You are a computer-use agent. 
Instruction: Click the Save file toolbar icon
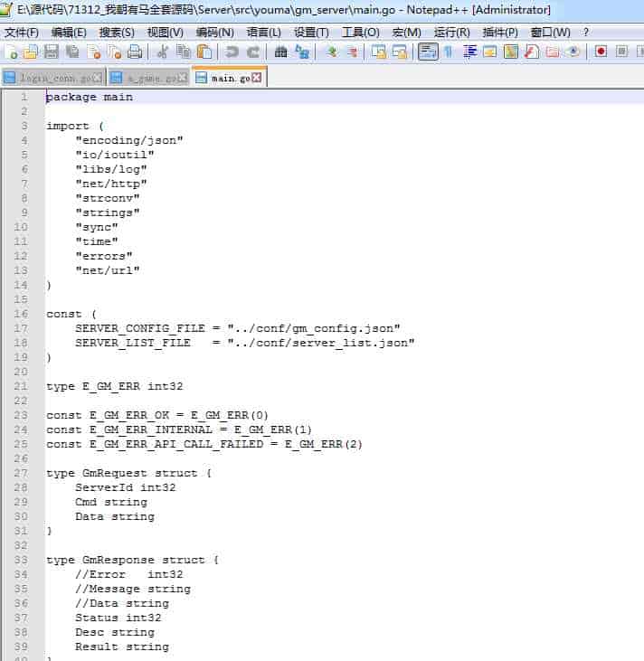coord(52,52)
